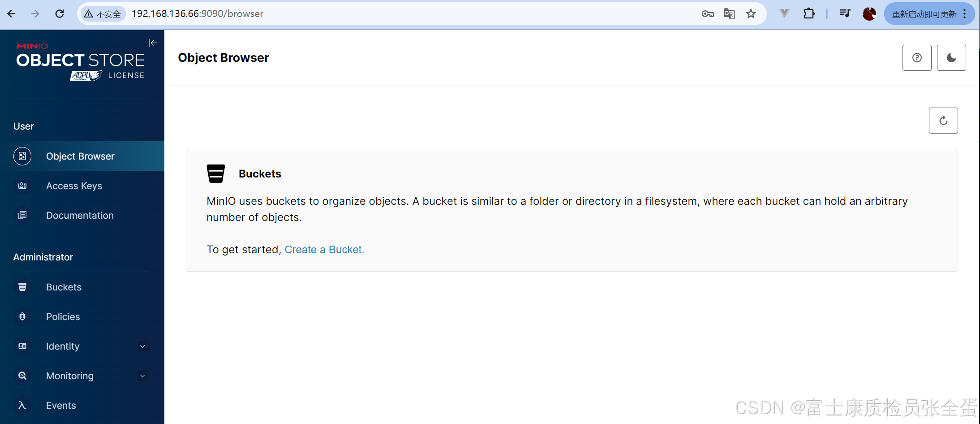Click the Buckets heading in info panel
Image resolution: width=980 pixels, height=424 pixels.
[260, 174]
